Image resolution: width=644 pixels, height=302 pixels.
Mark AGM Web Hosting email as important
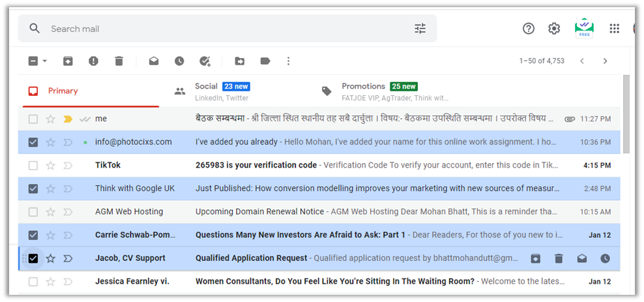click(x=68, y=212)
